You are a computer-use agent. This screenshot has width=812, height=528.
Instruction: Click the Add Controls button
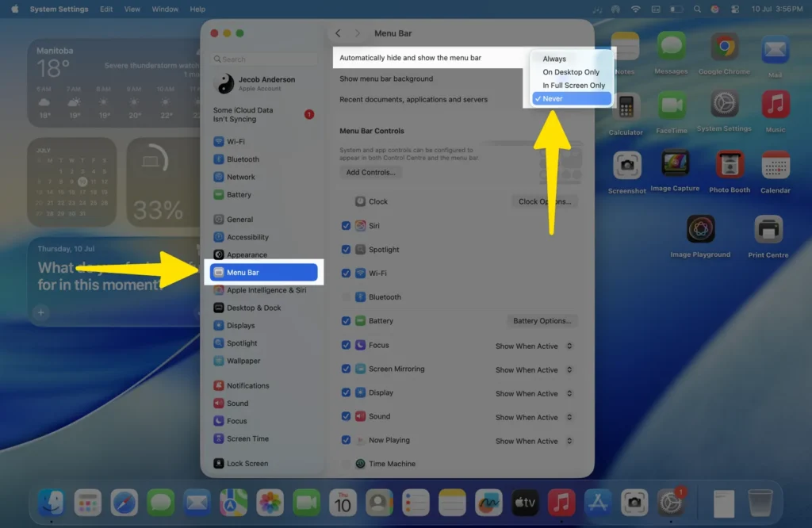(370, 172)
